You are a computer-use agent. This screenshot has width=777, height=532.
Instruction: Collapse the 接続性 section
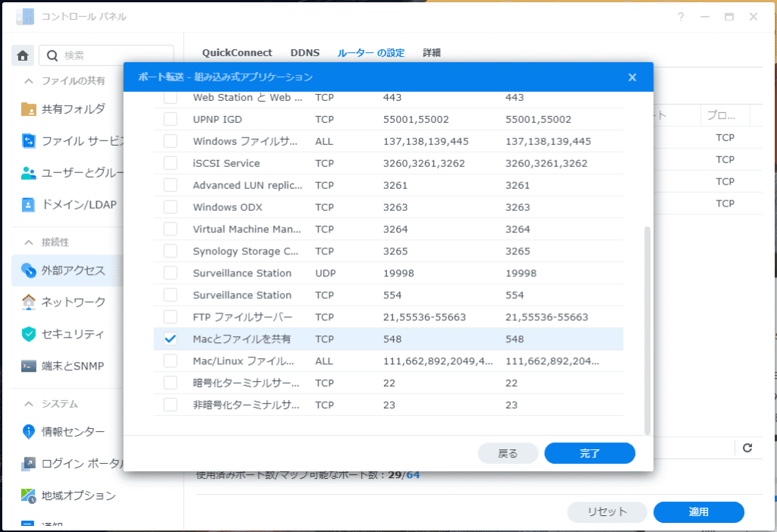[29, 242]
